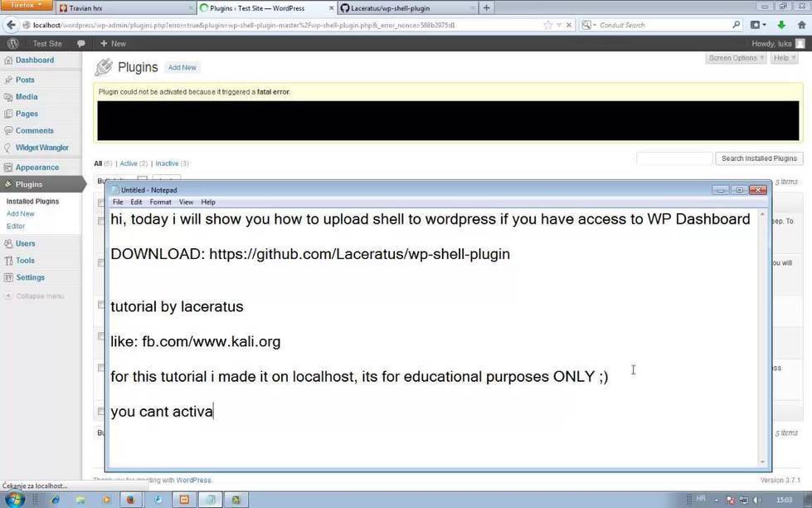Open Settings in WordPress sidebar

tap(30, 278)
